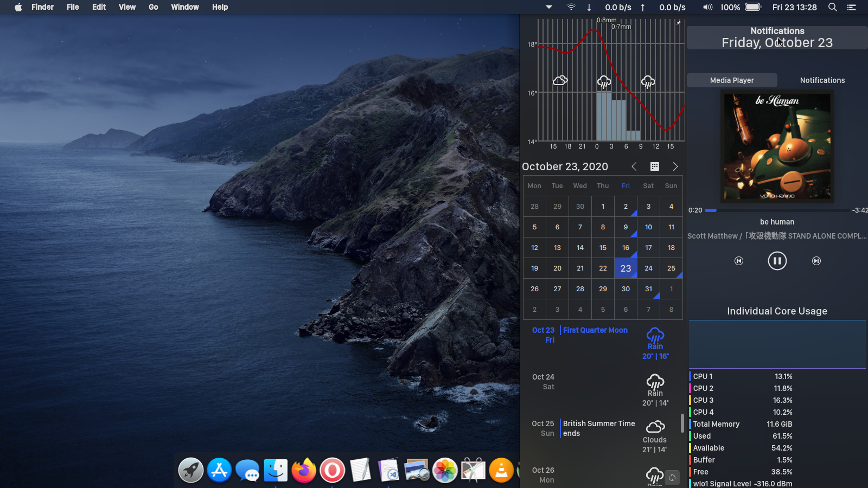868x488 pixels.
Task: Click CPU 1 usage row
Action: click(x=741, y=376)
